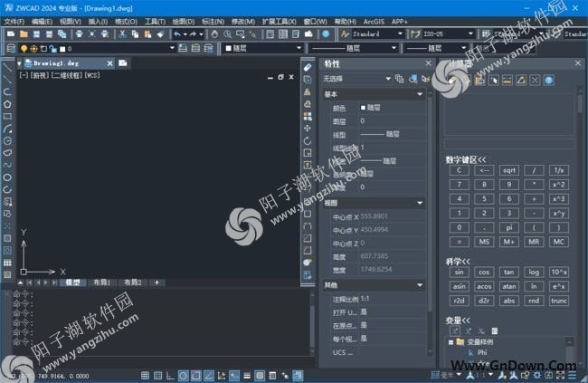
Task: Toggle the layer on/off lightbulb icon
Action: pyautogui.click(x=24, y=48)
